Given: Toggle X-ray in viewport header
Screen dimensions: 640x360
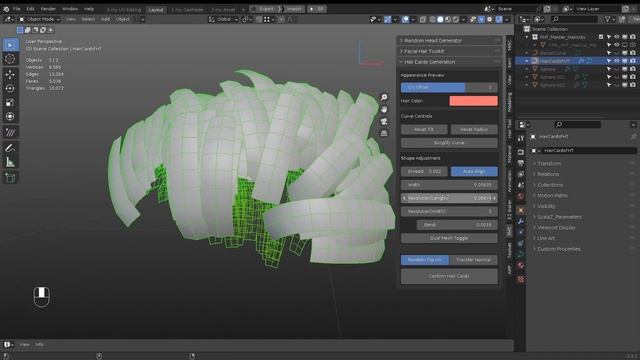Looking at the screenshot, I should [x=423, y=19].
